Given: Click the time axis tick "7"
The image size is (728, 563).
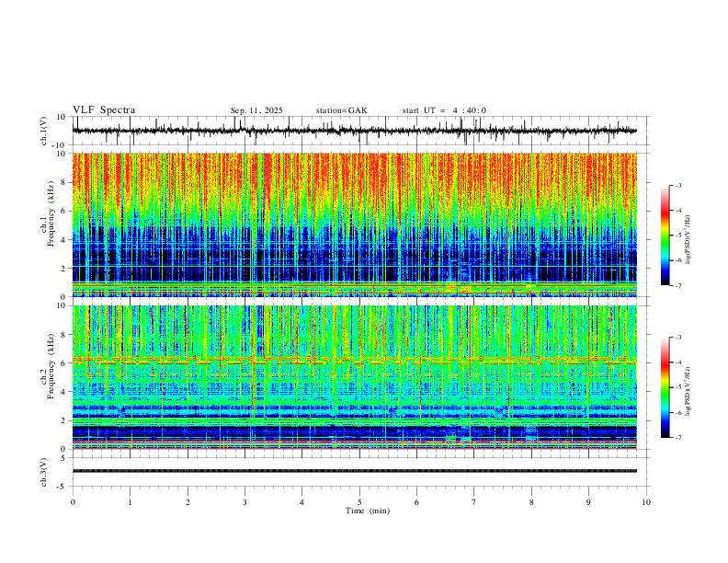Looking at the screenshot, I should point(474,502).
